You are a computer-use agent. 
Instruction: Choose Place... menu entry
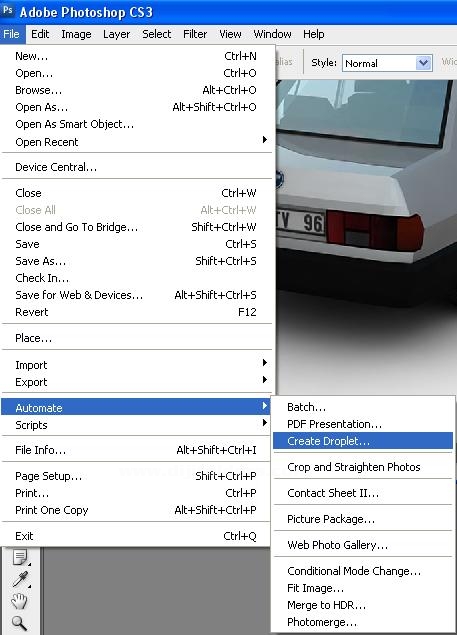pyautogui.click(x=136, y=338)
